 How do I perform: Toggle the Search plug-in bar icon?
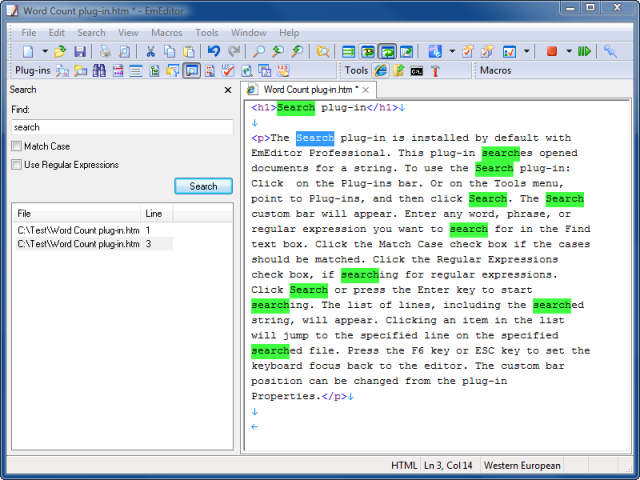point(191,71)
